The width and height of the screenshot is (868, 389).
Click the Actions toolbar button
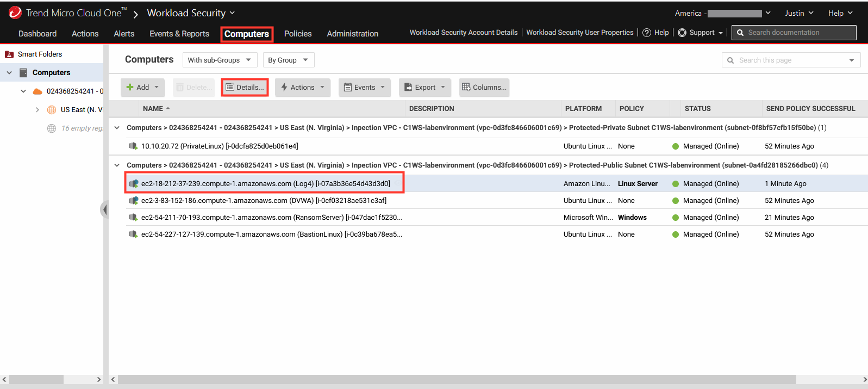coord(303,87)
